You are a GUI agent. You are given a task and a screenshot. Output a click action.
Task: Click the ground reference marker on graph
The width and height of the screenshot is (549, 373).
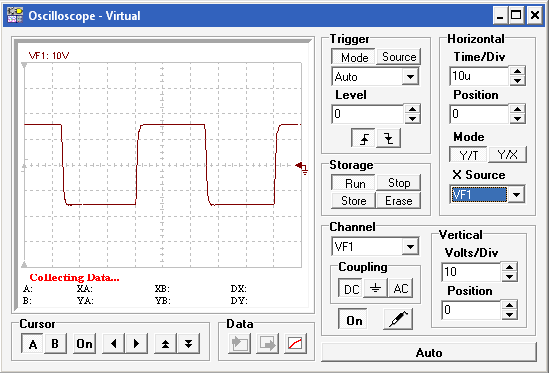(x=301, y=167)
